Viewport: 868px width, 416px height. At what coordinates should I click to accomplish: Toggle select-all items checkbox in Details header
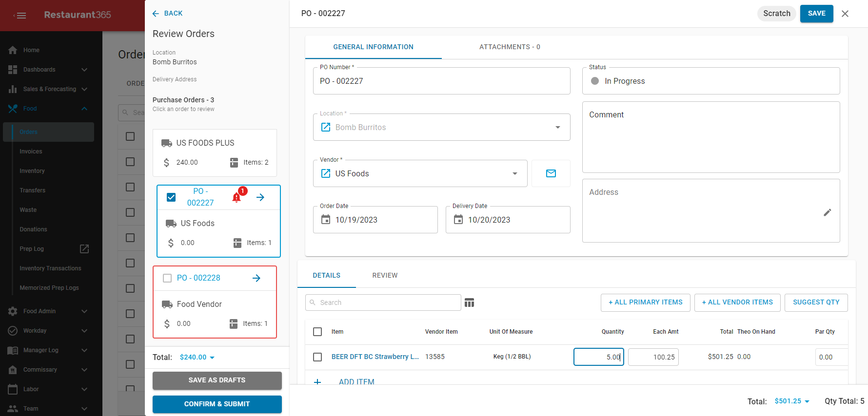tap(317, 332)
